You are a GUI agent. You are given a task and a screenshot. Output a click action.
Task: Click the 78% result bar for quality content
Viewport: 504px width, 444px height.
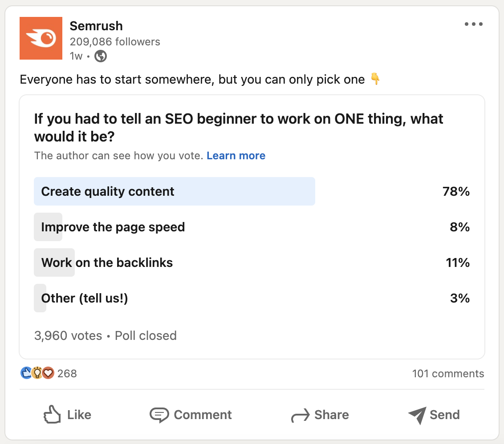pyautogui.click(x=175, y=191)
